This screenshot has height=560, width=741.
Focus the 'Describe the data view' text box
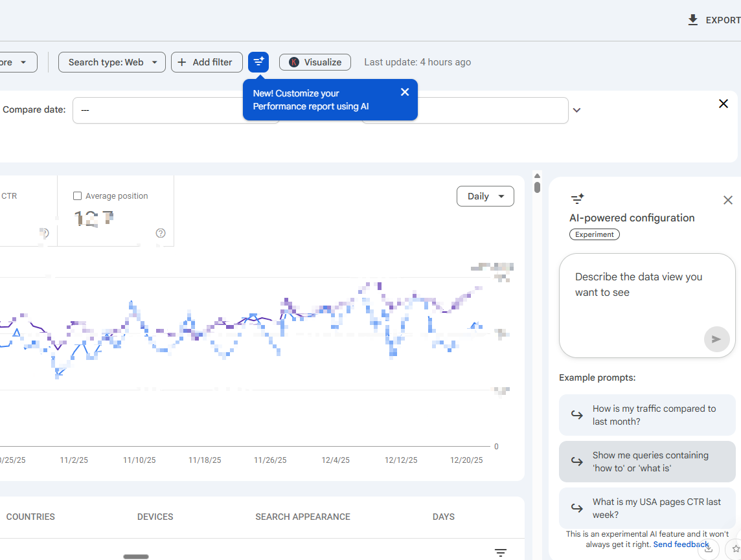[x=647, y=306]
